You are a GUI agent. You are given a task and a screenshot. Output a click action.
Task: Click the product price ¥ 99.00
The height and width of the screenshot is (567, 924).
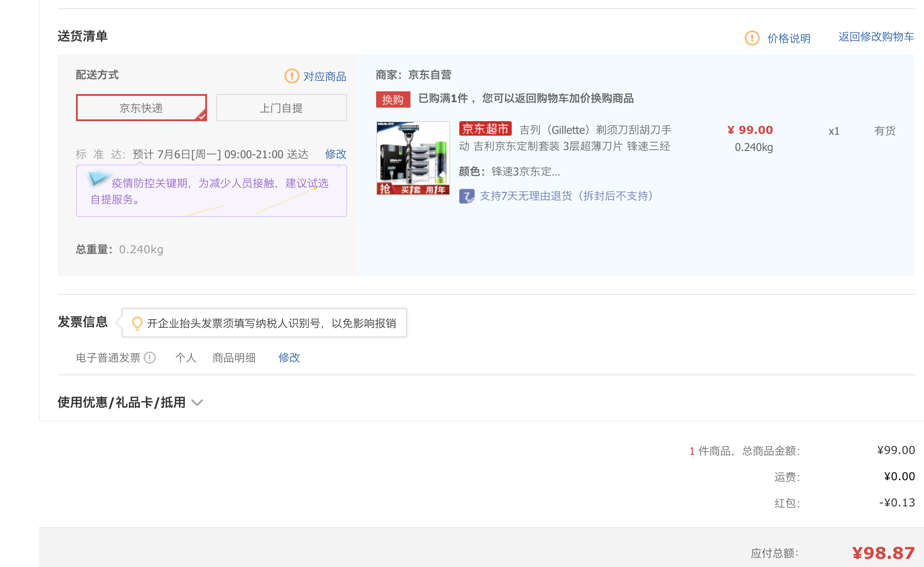click(x=750, y=130)
